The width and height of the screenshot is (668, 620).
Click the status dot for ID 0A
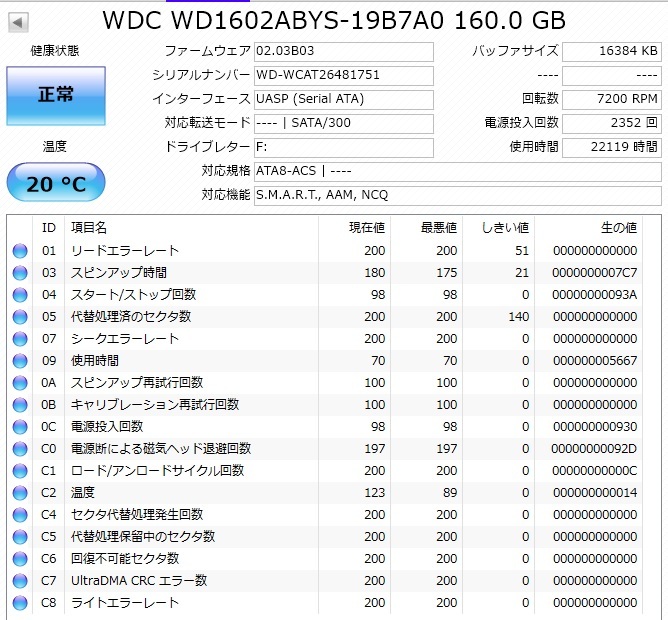[20, 383]
